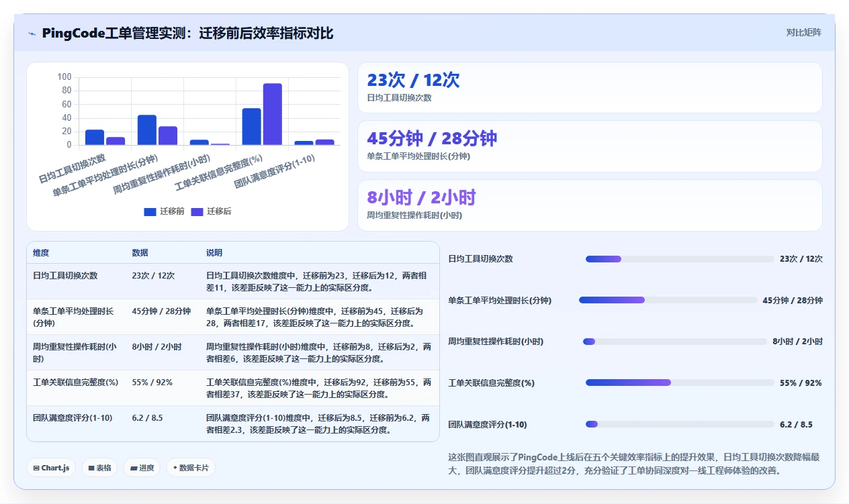This screenshot has width=849, height=504.
Task: Click the 45分钟 / 28分钟 data card
Action: [x=590, y=146]
